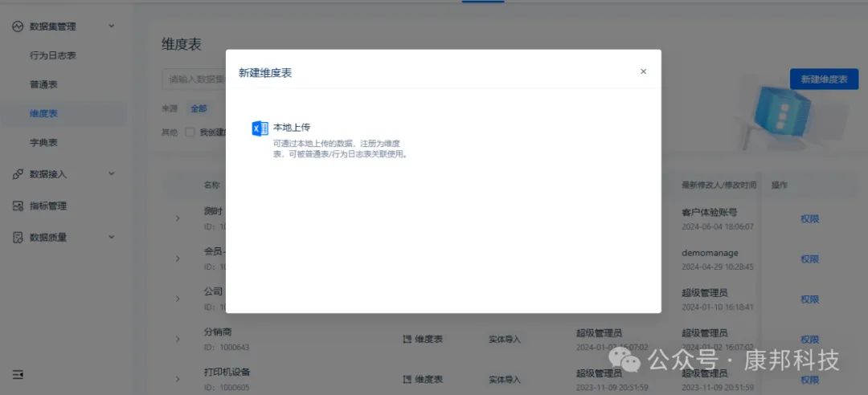868x395 pixels.
Task: Expand the 打印机设备 table row
Action: pyautogui.click(x=178, y=379)
